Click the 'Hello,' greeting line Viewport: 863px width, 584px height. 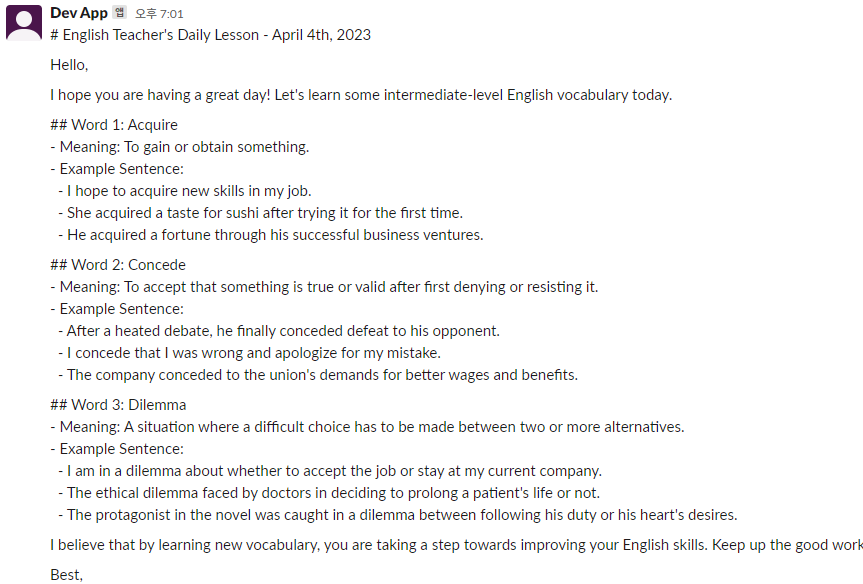69,65
